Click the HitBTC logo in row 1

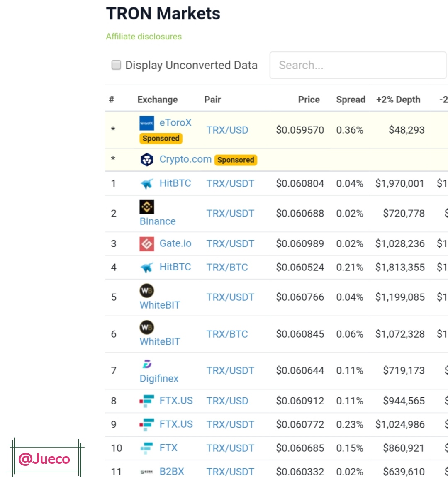click(x=146, y=184)
